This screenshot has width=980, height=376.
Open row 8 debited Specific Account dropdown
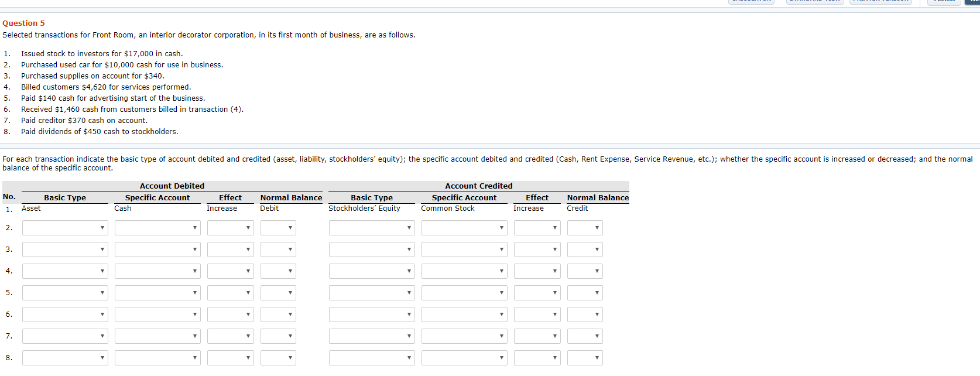tap(157, 358)
